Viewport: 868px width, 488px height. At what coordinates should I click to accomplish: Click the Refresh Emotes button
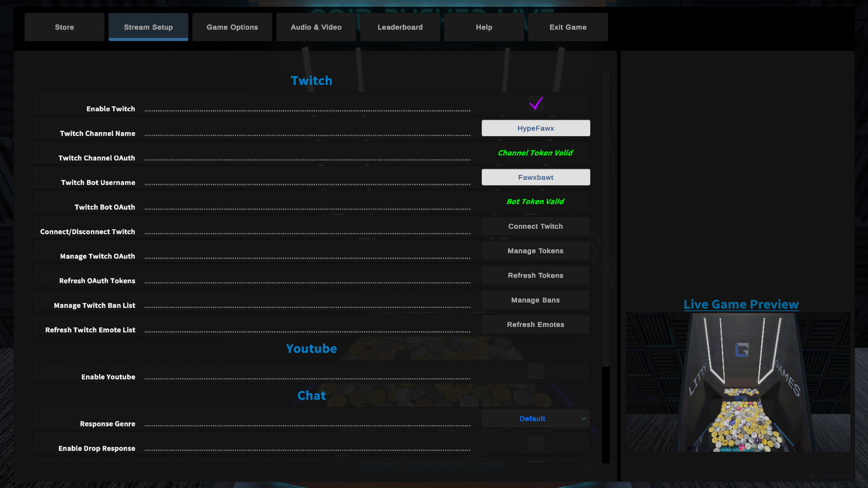click(535, 324)
